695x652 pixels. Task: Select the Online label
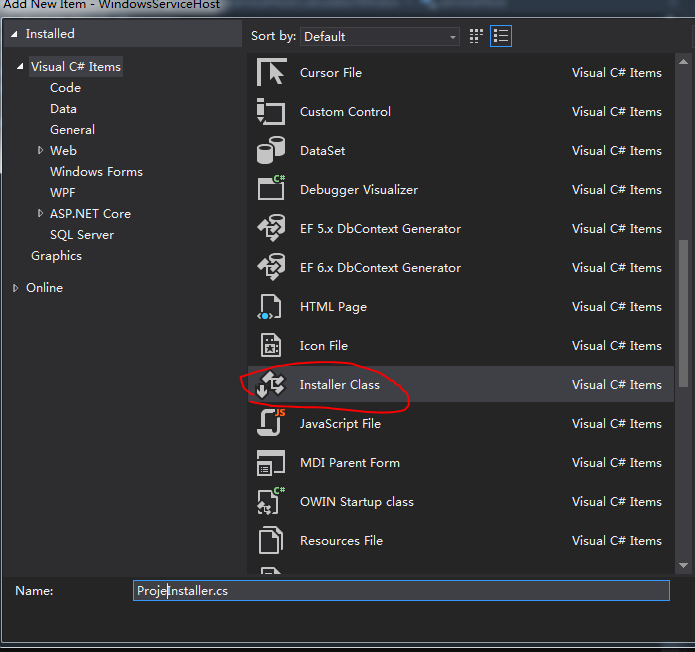[44, 288]
